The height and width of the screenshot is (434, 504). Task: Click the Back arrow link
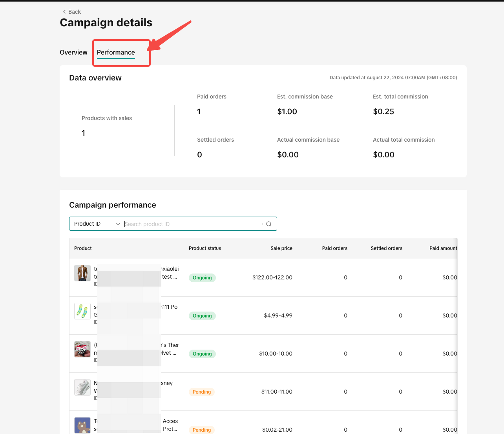point(71,12)
